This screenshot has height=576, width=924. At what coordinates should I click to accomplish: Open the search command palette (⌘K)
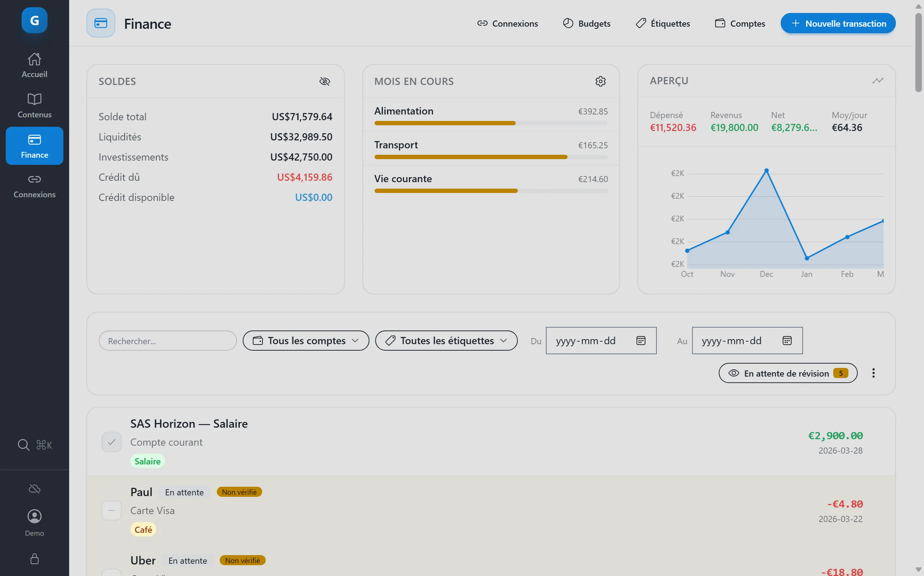click(34, 445)
